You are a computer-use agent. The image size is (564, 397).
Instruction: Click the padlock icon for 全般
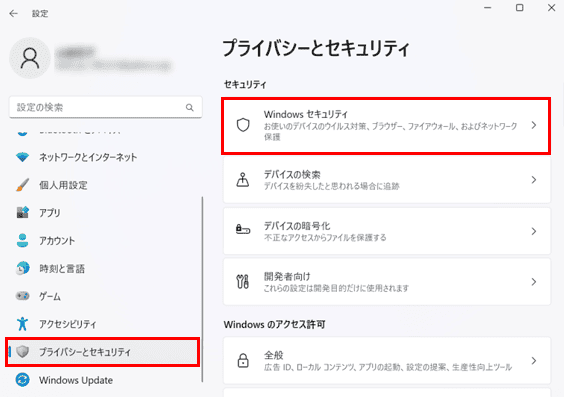coord(243,360)
